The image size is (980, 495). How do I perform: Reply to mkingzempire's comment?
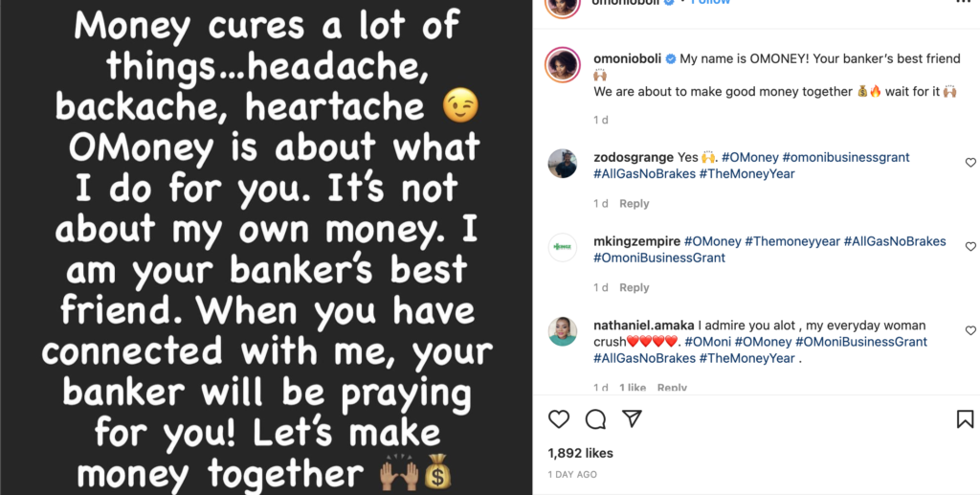click(x=634, y=288)
